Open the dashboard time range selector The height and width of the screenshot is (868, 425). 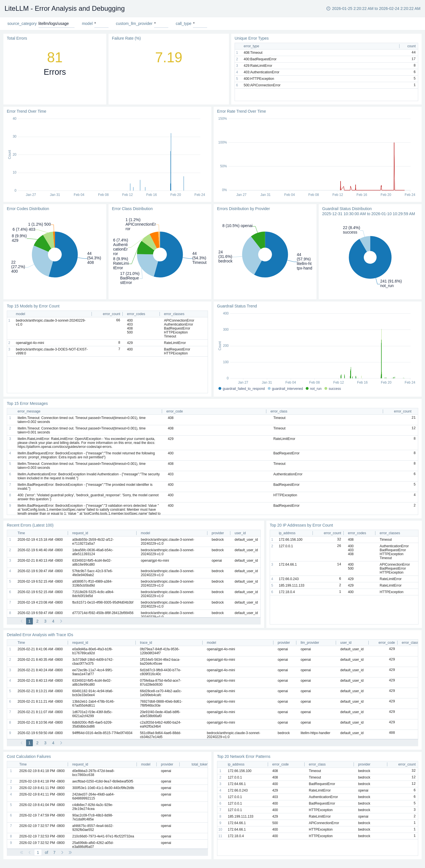(373, 8)
